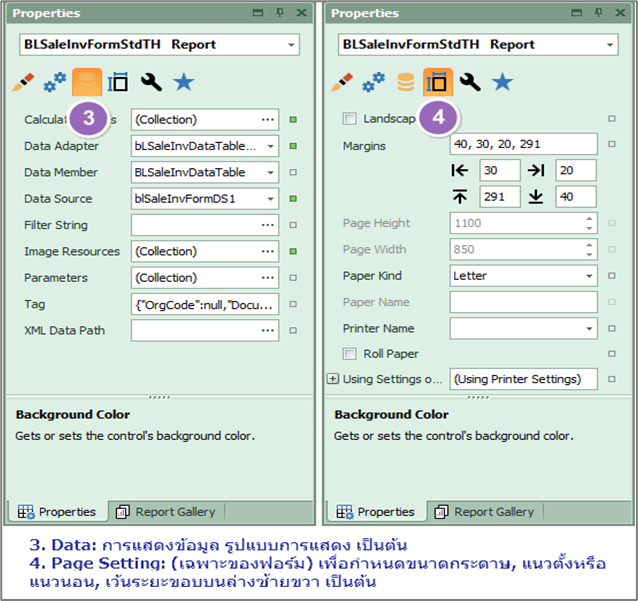Open the Paper Kind dropdown
This screenshot has height=601, width=638.
(x=589, y=275)
